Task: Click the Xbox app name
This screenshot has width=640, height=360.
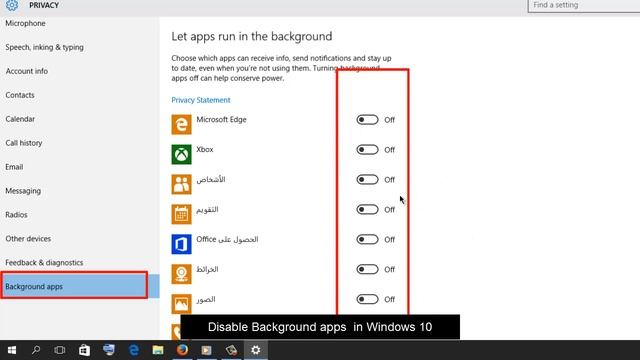Action: coord(204,149)
